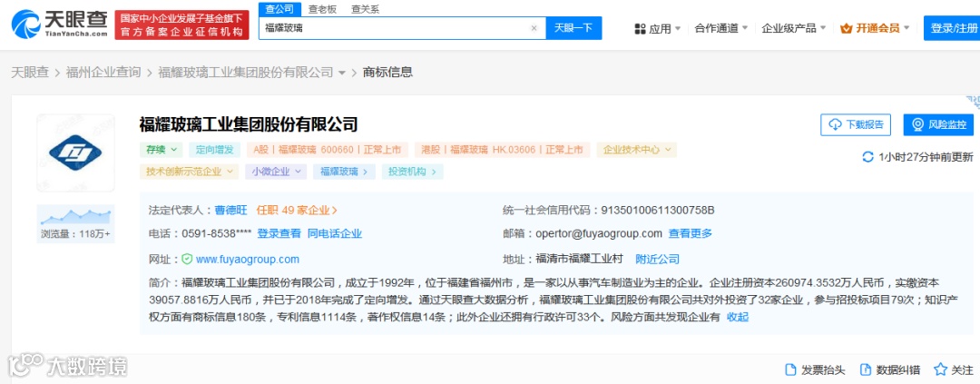The width and height of the screenshot is (980, 384).
Task: Open 福耀玻璃工业集团股份有限公司 breadcrumb link
Action: (x=246, y=72)
